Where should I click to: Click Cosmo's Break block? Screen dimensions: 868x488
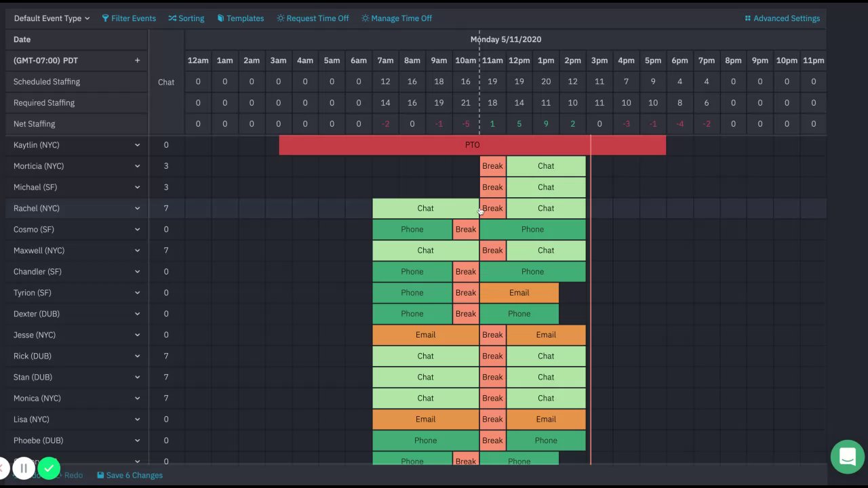(466, 229)
